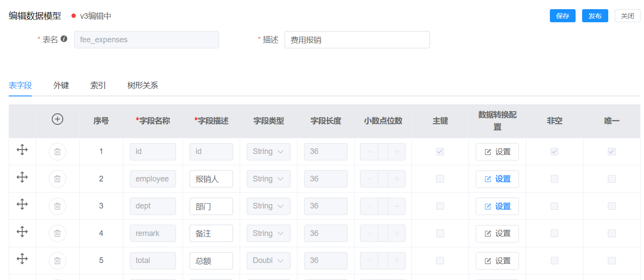Delete the employee field row
The image size is (644, 280).
[58, 179]
